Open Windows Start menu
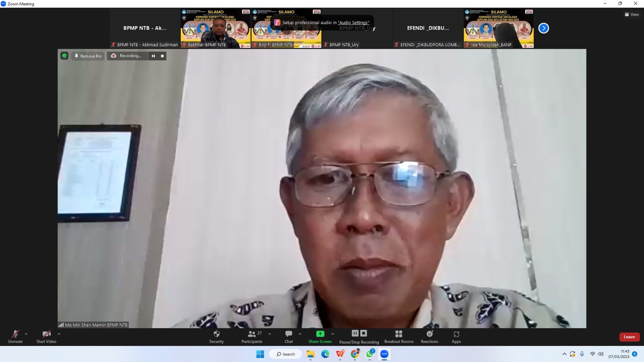644x362 pixels. point(260,354)
